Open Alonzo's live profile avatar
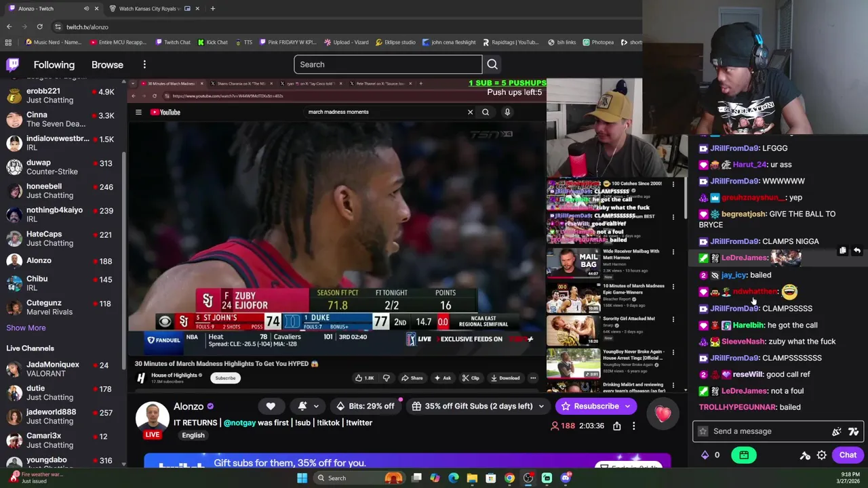 153,420
